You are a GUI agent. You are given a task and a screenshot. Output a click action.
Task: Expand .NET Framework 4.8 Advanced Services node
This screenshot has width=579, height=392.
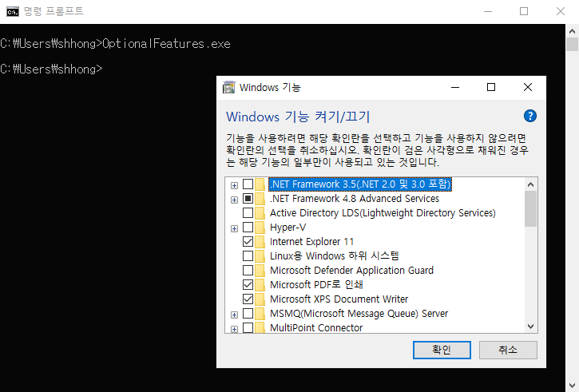click(234, 200)
